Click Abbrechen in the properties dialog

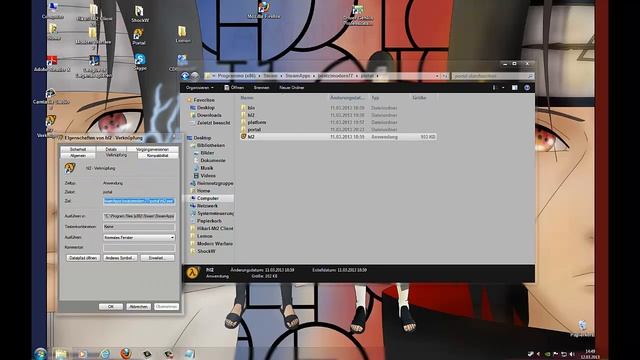click(x=138, y=307)
